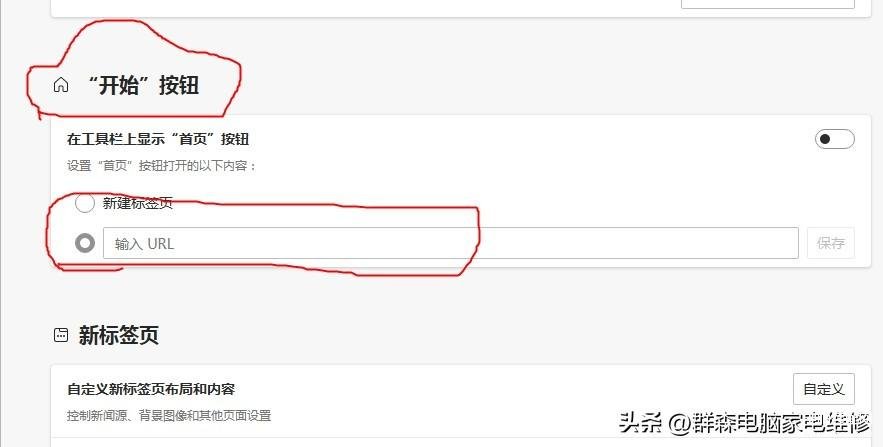Viewport: 883px width, 447px height.
Task: Click the "开始"按钮 section heading text
Action: point(143,86)
